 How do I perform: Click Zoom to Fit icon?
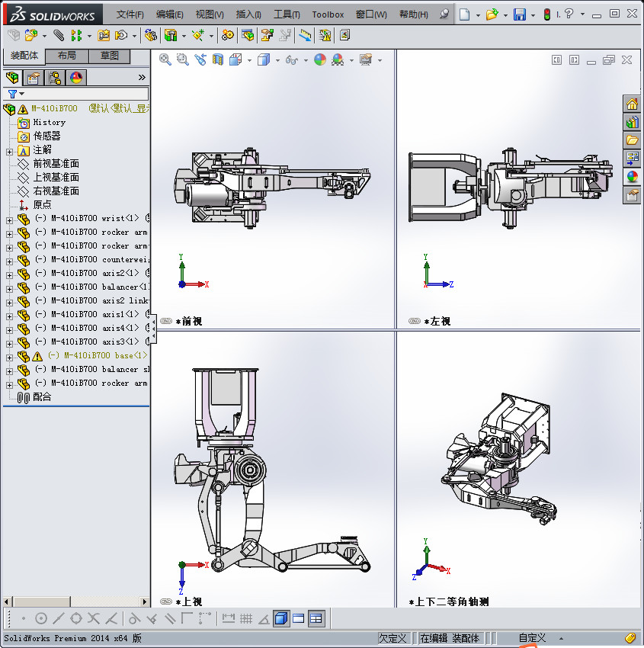(x=165, y=60)
